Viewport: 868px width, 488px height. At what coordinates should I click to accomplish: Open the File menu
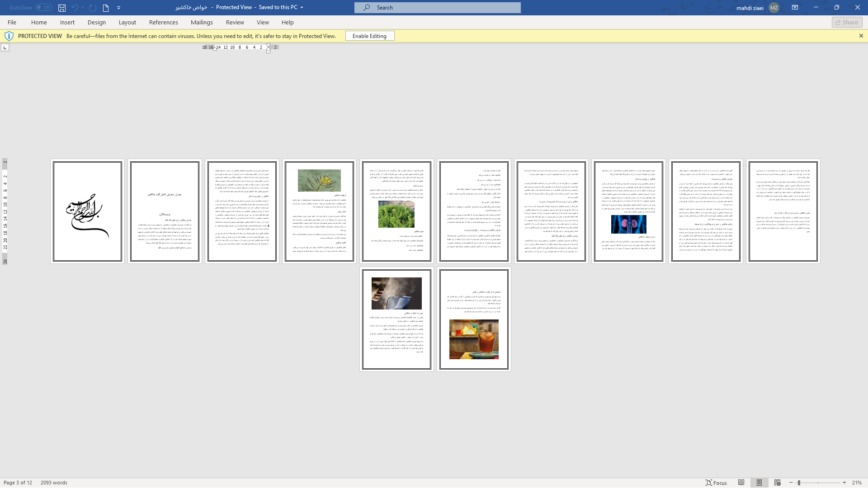pyautogui.click(x=12, y=22)
